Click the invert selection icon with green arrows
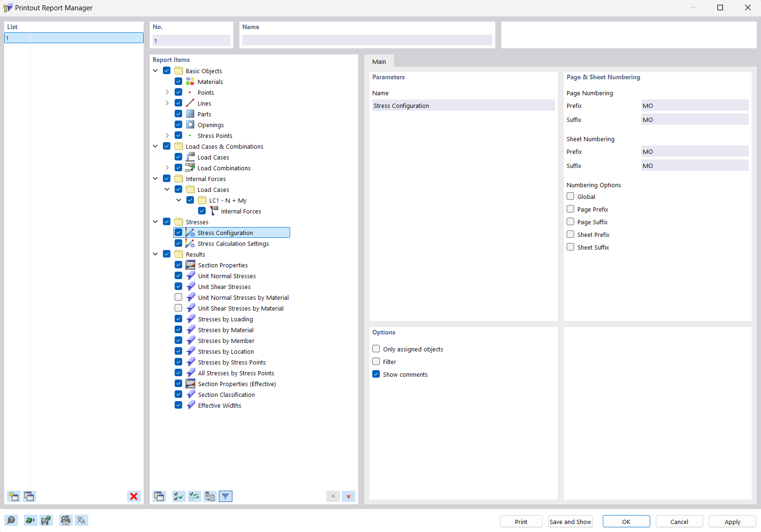 (194, 496)
